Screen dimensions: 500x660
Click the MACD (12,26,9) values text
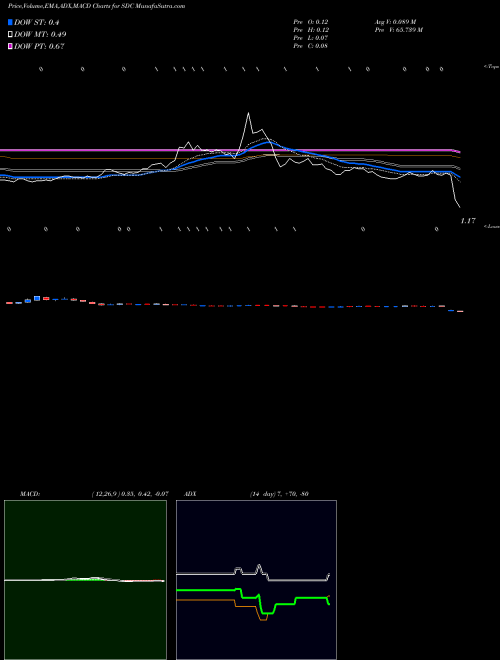click(x=130, y=494)
